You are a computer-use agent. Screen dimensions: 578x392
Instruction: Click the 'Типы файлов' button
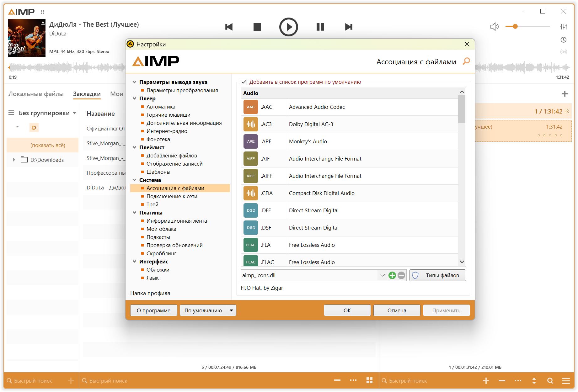click(x=437, y=275)
